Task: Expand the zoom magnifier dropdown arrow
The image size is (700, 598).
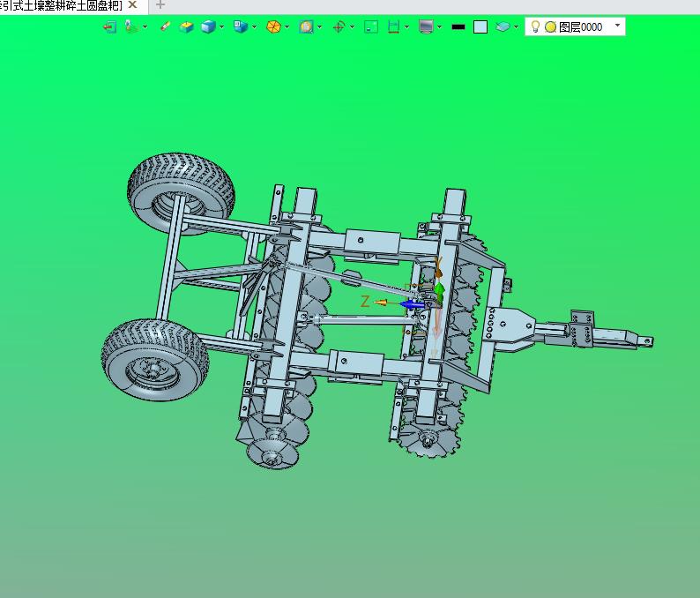Action: click(320, 26)
